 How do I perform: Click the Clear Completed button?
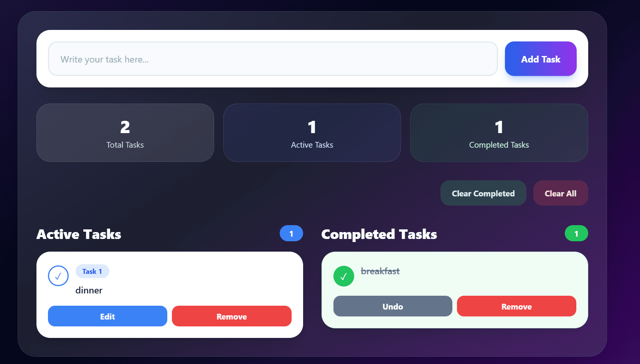pos(483,193)
